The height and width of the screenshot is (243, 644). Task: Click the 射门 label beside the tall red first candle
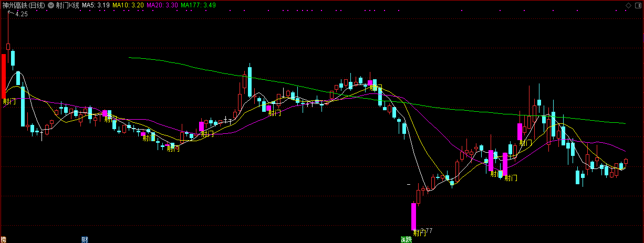(10, 101)
